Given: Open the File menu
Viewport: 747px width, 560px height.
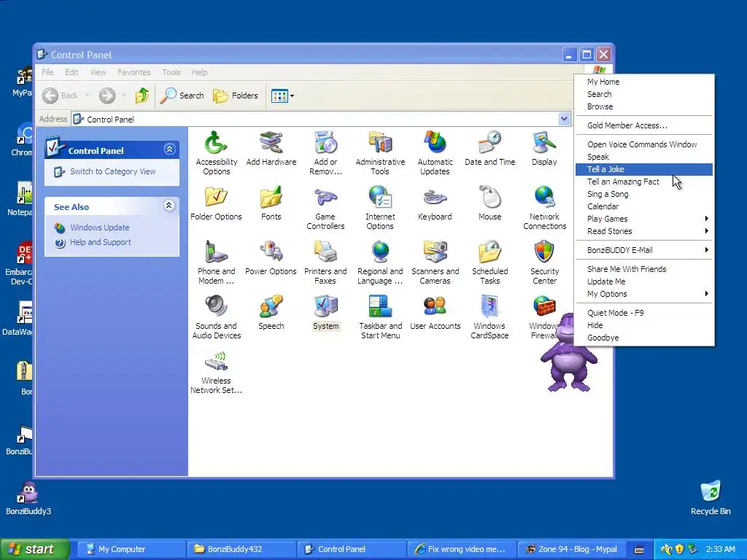Looking at the screenshot, I should tap(47, 72).
